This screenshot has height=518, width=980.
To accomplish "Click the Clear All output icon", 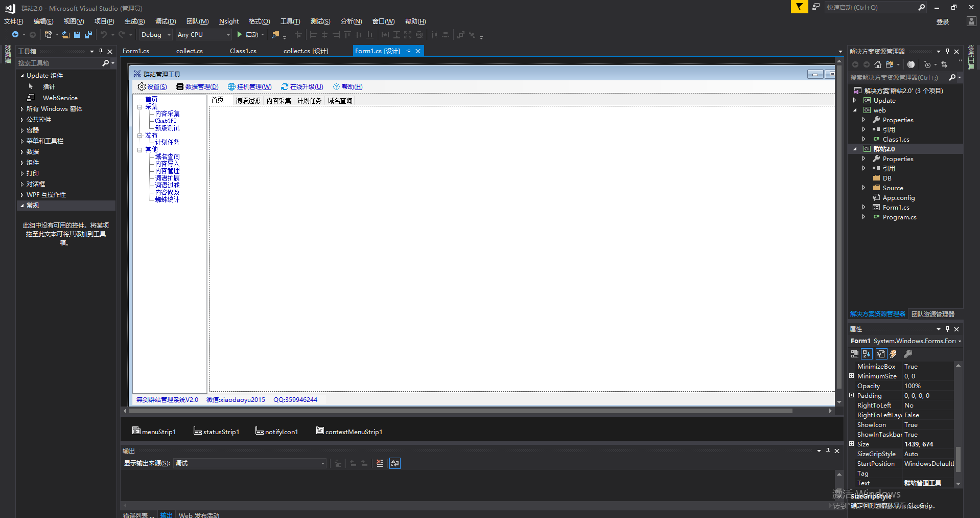I will [x=380, y=463].
